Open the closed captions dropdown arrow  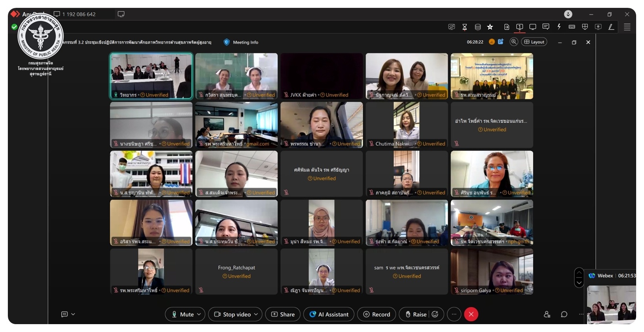pos(73,314)
